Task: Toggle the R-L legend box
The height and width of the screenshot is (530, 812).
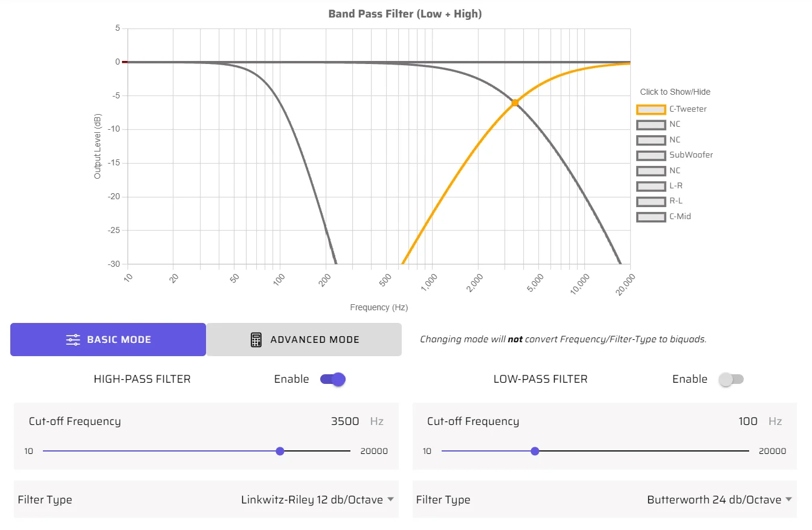Action: (x=651, y=201)
